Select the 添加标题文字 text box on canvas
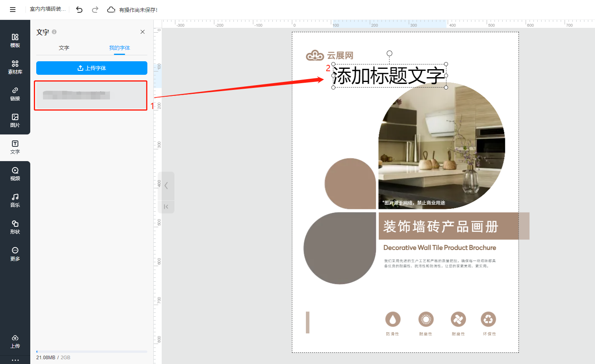Viewport: 595px width, 364px height. [x=389, y=76]
